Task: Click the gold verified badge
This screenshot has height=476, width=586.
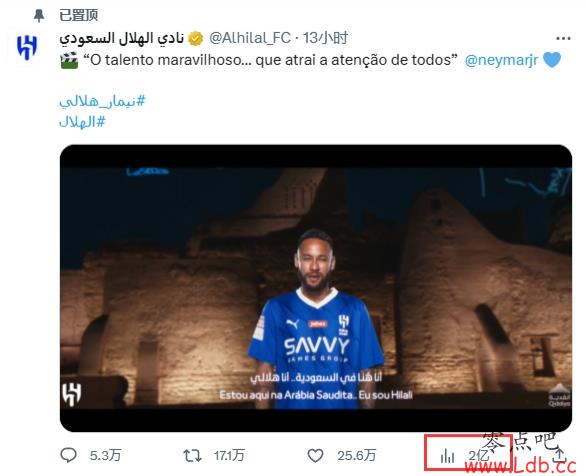Action: (195, 38)
